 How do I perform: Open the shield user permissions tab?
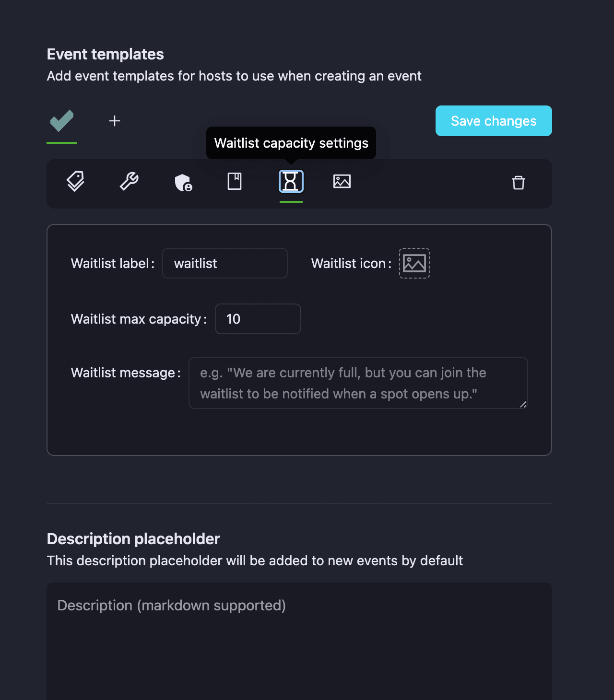183,182
